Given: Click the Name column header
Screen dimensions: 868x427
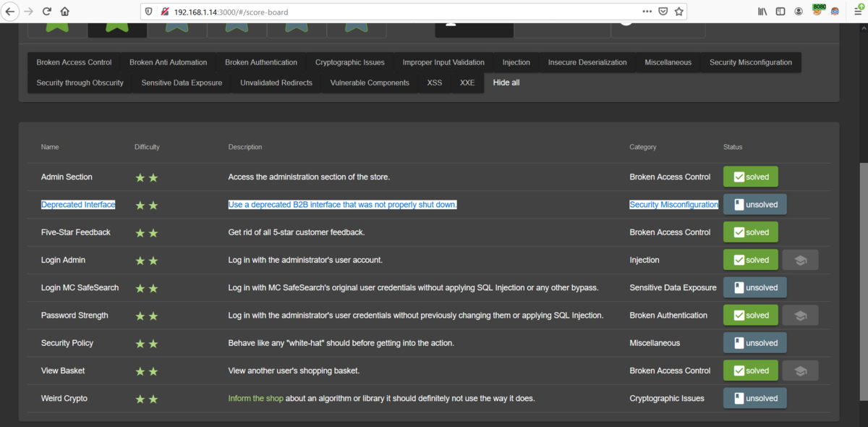Looking at the screenshot, I should pyautogui.click(x=50, y=147).
